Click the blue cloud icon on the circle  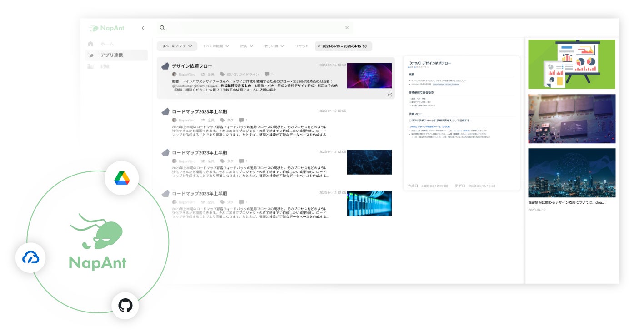pyautogui.click(x=30, y=258)
